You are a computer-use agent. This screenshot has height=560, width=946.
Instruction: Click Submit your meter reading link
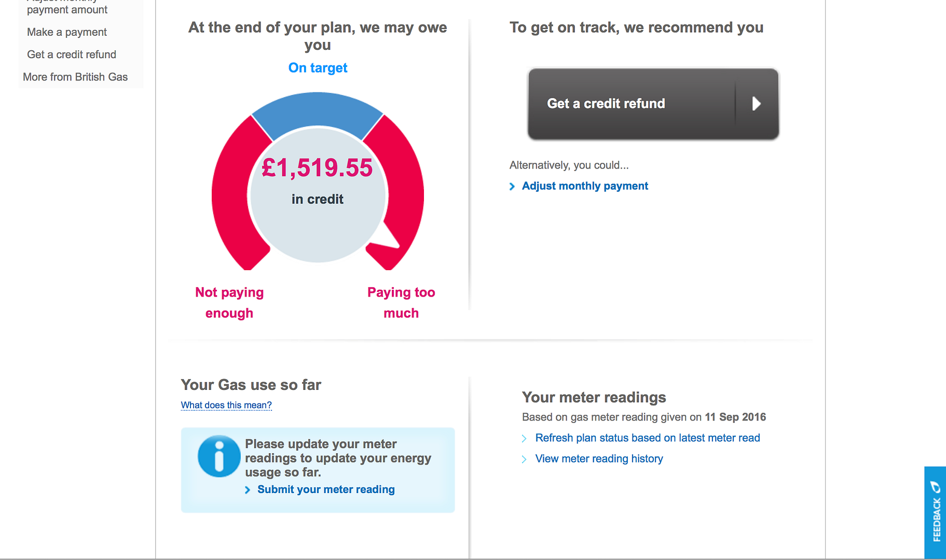pyautogui.click(x=326, y=489)
